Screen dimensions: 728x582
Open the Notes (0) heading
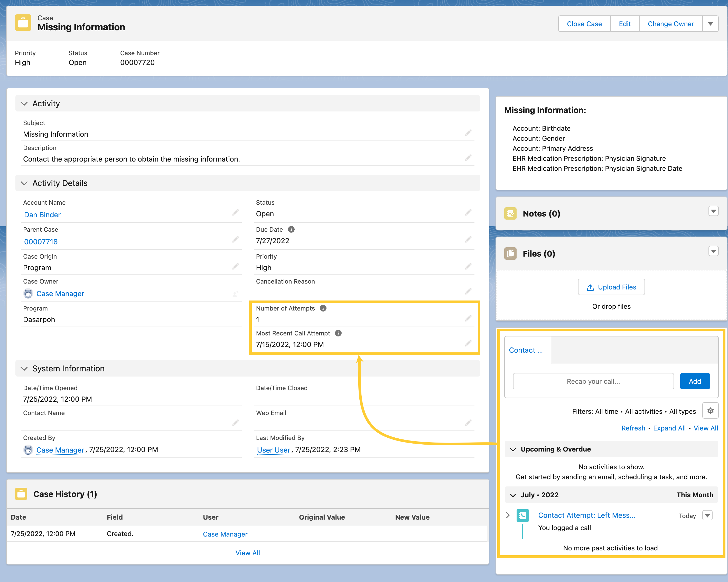click(x=541, y=213)
